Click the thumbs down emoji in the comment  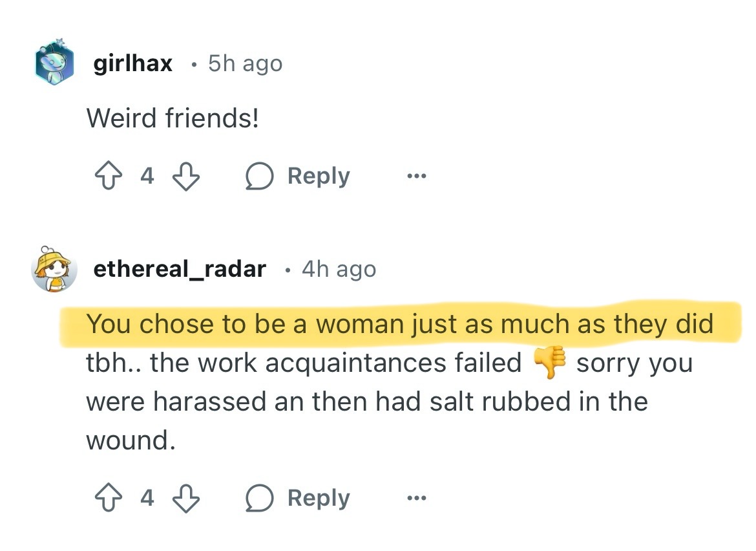pyautogui.click(x=549, y=363)
